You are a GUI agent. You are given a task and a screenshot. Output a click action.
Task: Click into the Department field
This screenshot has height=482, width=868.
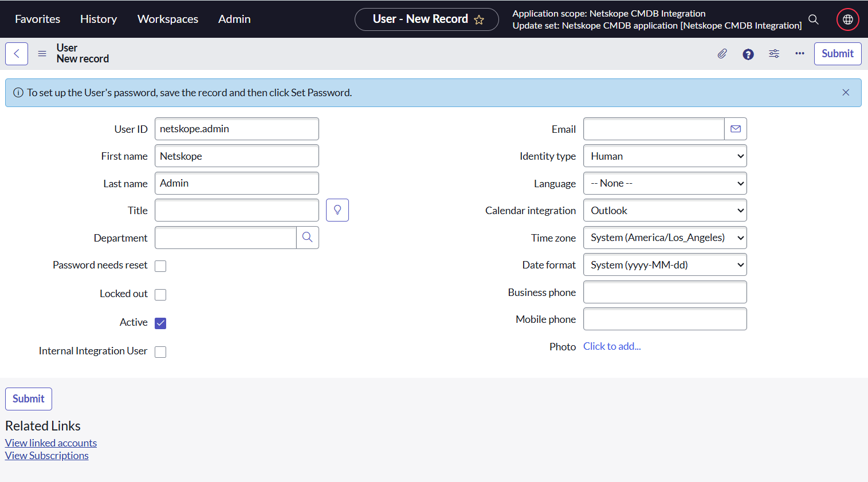[226, 238]
